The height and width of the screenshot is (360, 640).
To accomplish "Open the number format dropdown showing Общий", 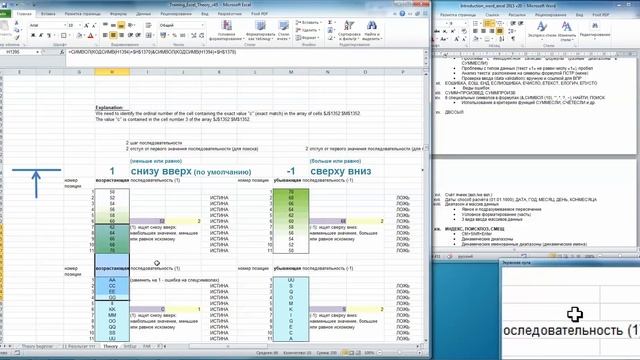I will click(x=202, y=25).
